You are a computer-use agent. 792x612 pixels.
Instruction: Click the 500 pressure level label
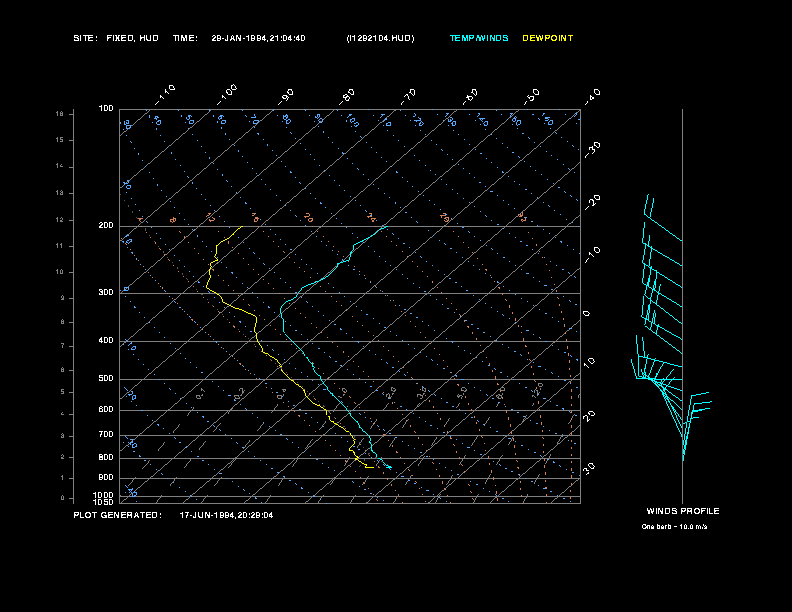106,379
